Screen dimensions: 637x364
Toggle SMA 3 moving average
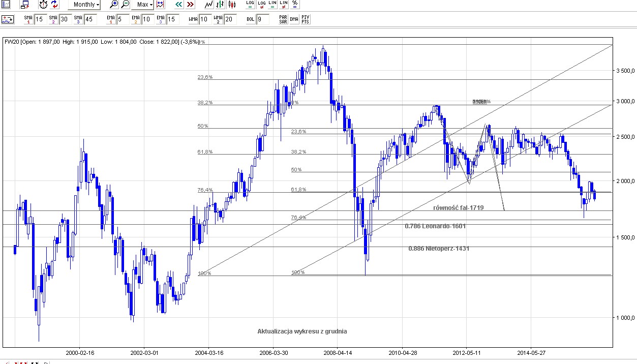78,19
